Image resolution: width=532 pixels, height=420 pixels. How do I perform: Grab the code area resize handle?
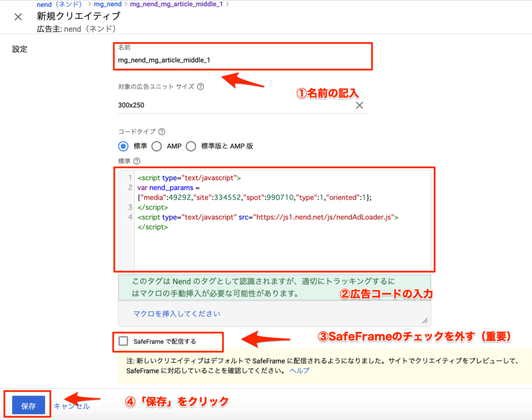pos(425,321)
